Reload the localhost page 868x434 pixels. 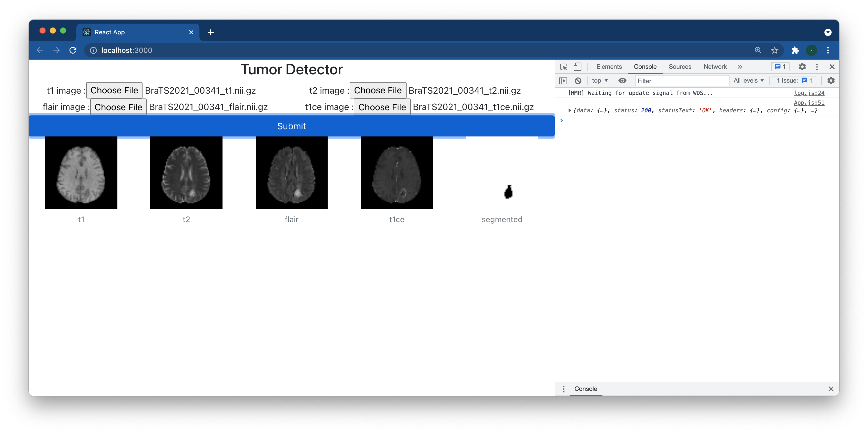(x=73, y=50)
